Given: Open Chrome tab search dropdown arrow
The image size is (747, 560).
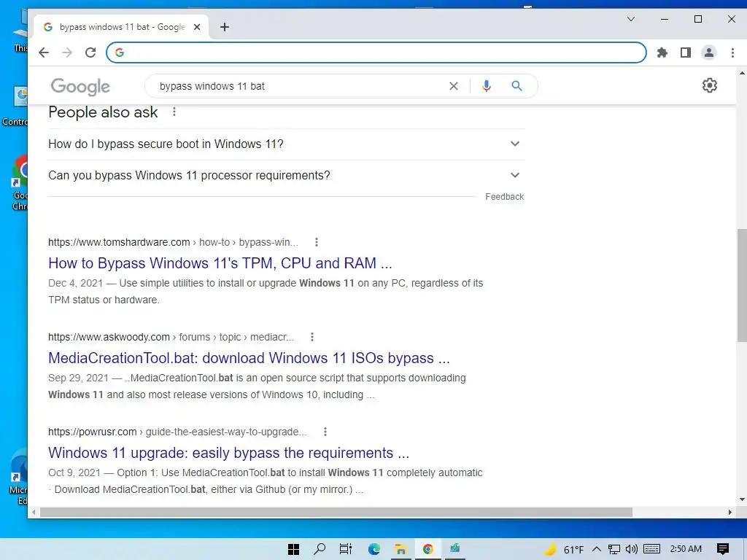Looking at the screenshot, I should 631,19.
